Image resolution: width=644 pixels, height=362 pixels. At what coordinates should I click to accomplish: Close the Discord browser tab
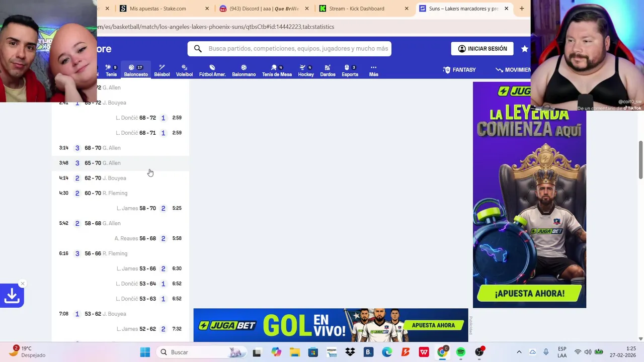coord(306,9)
